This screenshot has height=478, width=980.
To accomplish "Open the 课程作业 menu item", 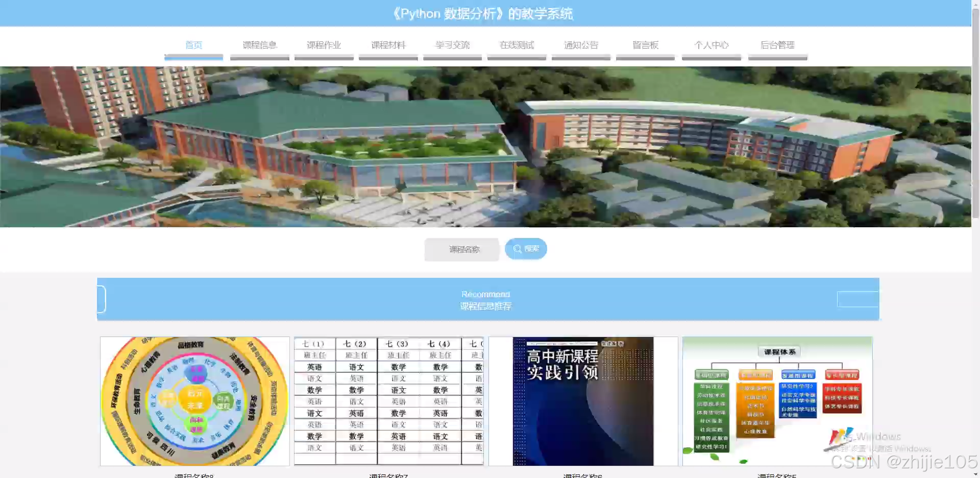I will pyautogui.click(x=324, y=45).
